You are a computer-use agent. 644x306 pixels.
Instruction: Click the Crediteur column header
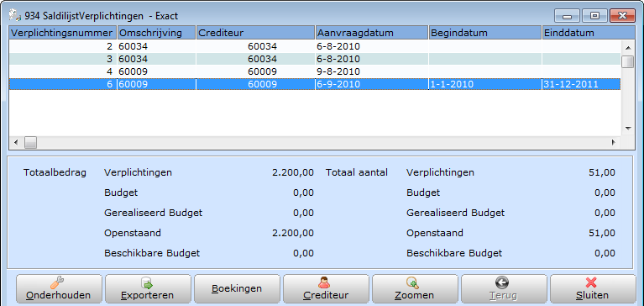click(x=255, y=33)
